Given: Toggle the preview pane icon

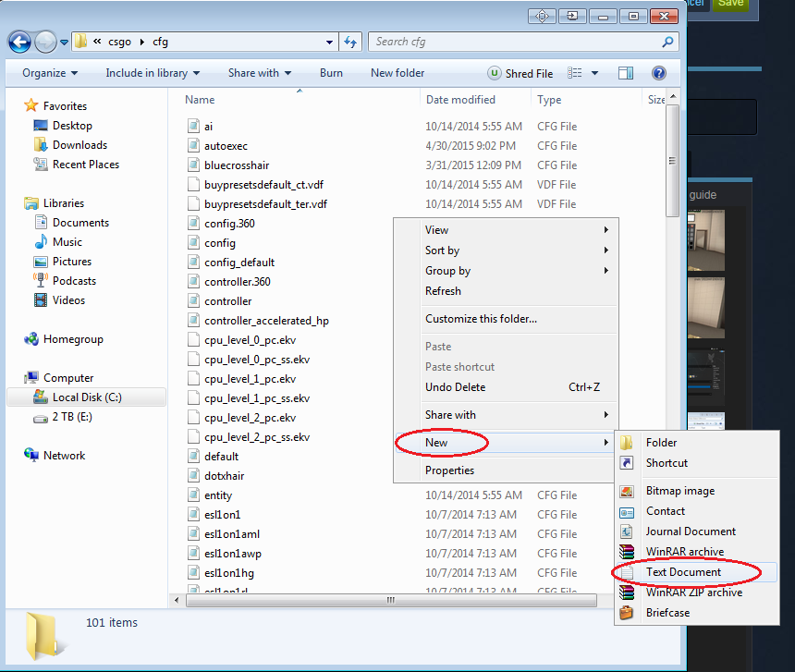Looking at the screenshot, I should click(626, 73).
